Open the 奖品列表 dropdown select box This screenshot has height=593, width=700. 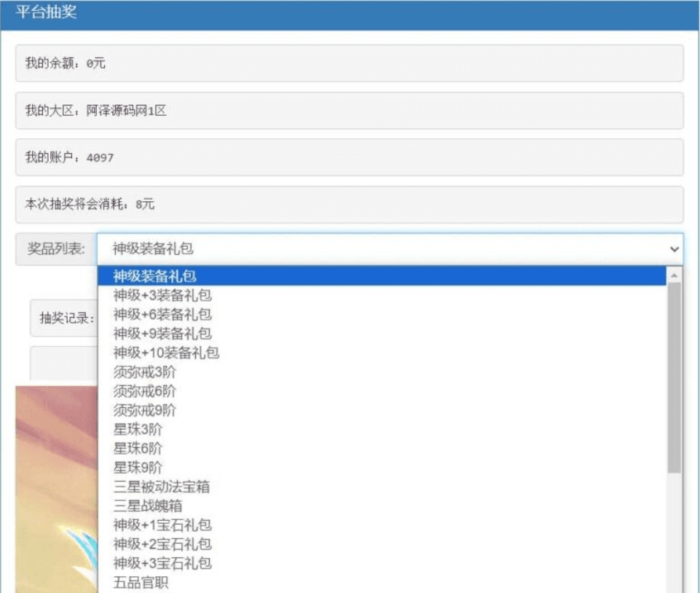[390, 249]
